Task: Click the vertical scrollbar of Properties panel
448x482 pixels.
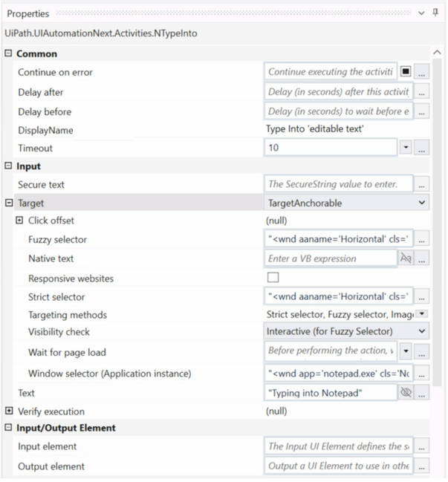Action: pos(437,221)
